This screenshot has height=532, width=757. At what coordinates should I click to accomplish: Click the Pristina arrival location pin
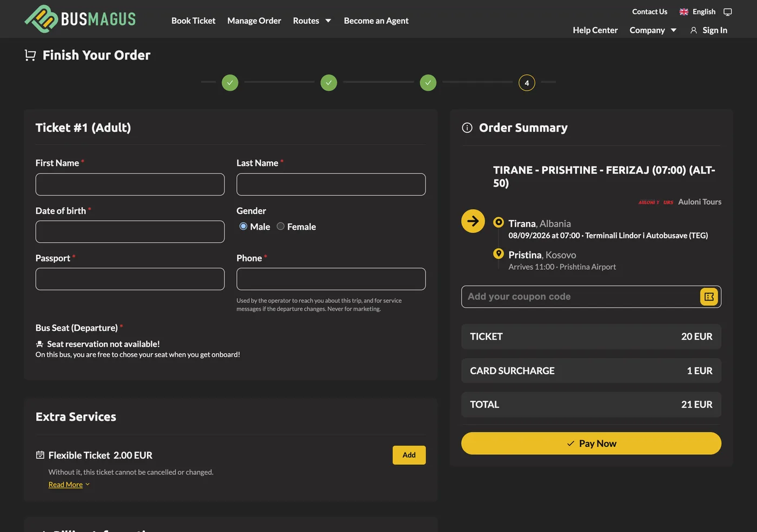click(499, 254)
